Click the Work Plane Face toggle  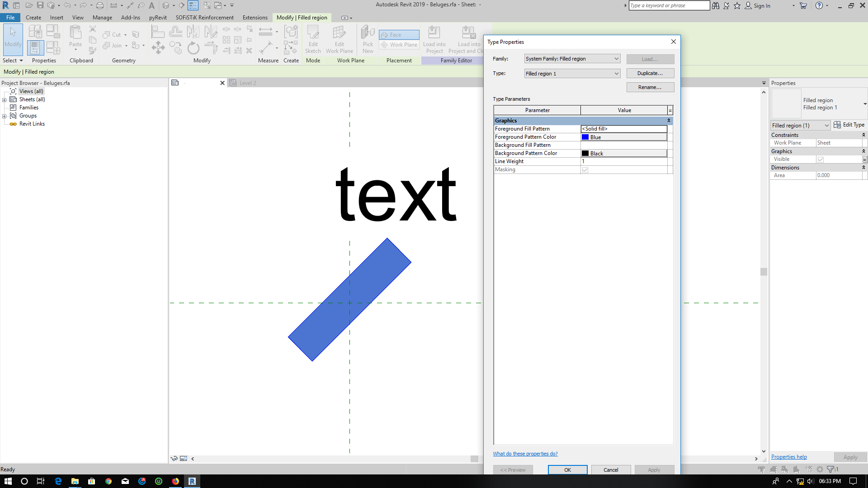click(398, 34)
